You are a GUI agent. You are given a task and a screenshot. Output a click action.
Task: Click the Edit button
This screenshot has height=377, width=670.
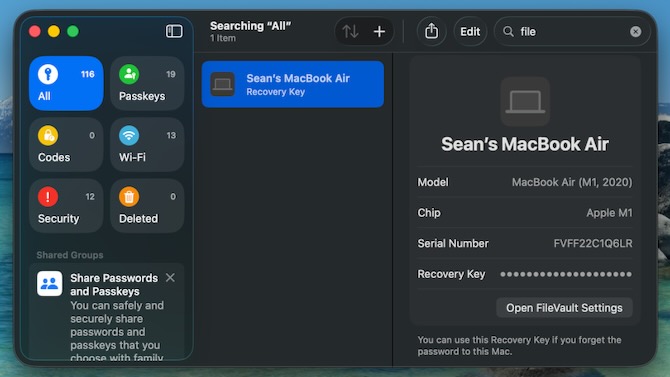(470, 32)
